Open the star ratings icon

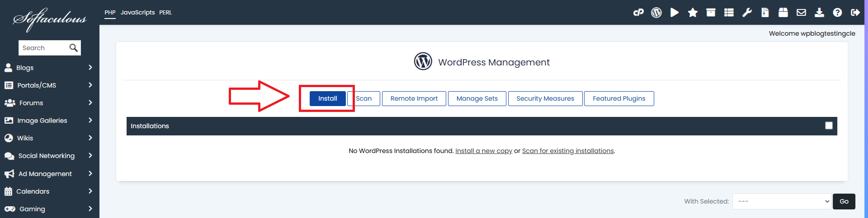693,13
